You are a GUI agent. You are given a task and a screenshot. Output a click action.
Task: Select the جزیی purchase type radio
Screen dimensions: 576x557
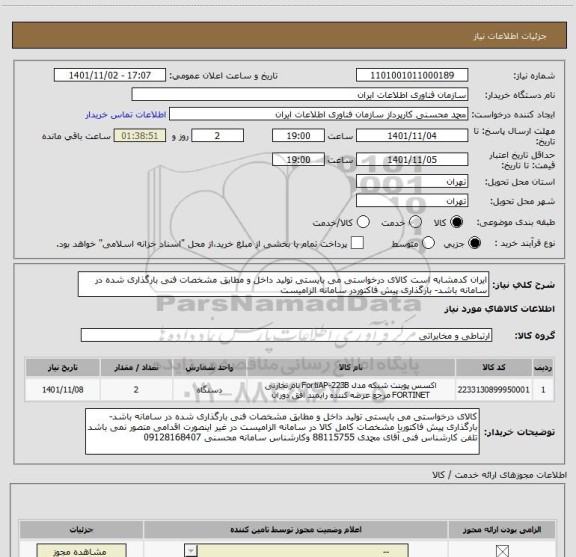point(474,243)
